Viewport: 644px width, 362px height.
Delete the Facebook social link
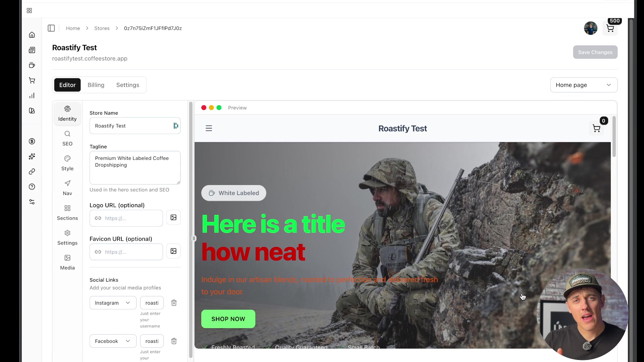pos(174,341)
